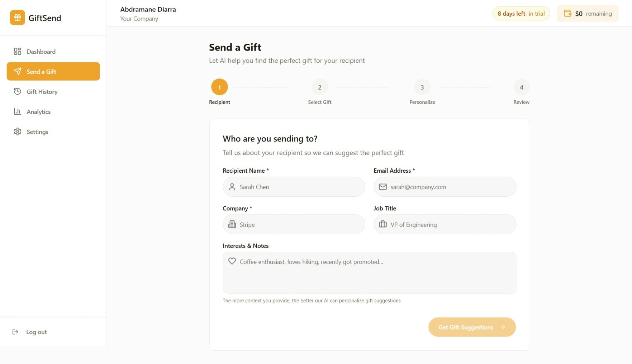
Task: Click the Log out arrow icon
Action: tap(15, 332)
